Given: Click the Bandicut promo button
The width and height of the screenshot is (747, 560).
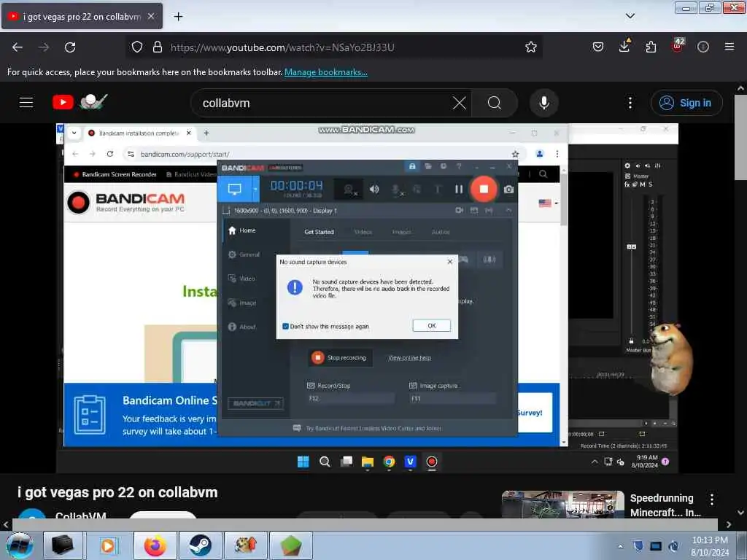Looking at the screenshot, I should [x=256, y=403].
